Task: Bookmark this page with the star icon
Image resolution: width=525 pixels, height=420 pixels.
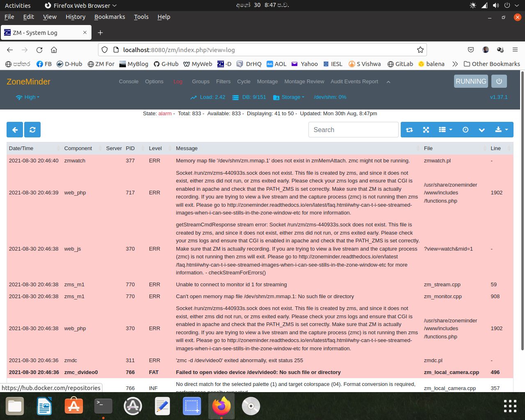Action: [x=420, y=50]
